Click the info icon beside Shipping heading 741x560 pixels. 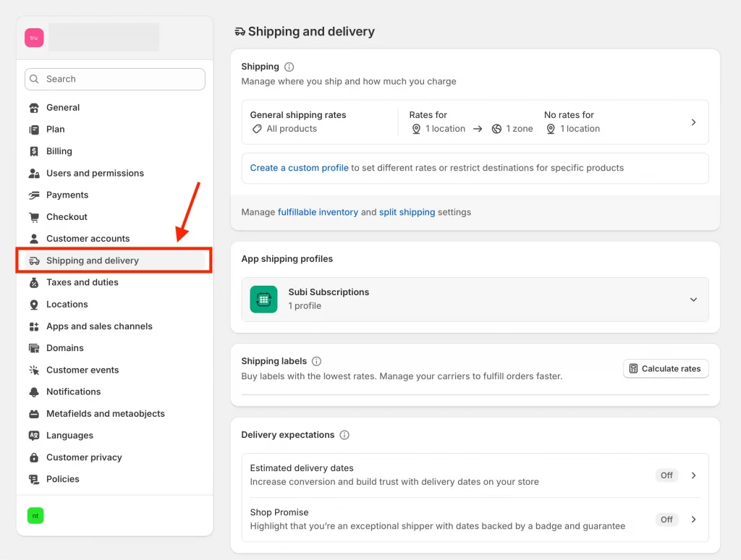point(289,67)
